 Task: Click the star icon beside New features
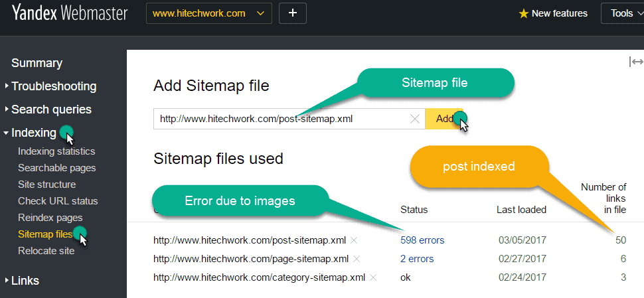point(523,13)
